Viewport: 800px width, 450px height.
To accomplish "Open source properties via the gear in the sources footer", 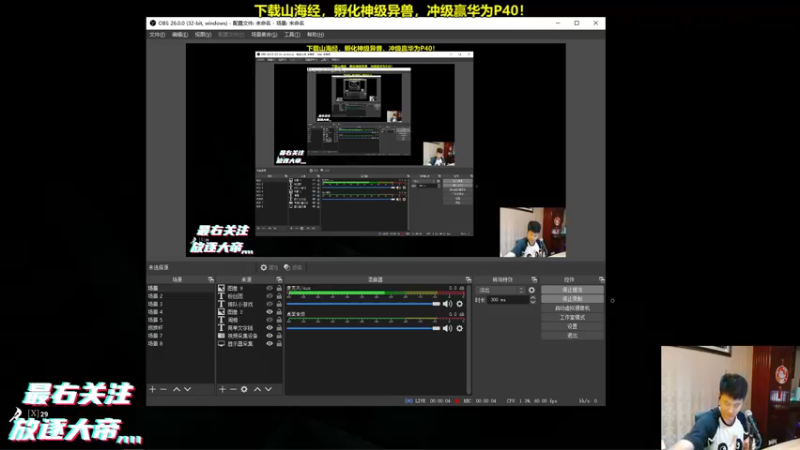I will [244, 389].
